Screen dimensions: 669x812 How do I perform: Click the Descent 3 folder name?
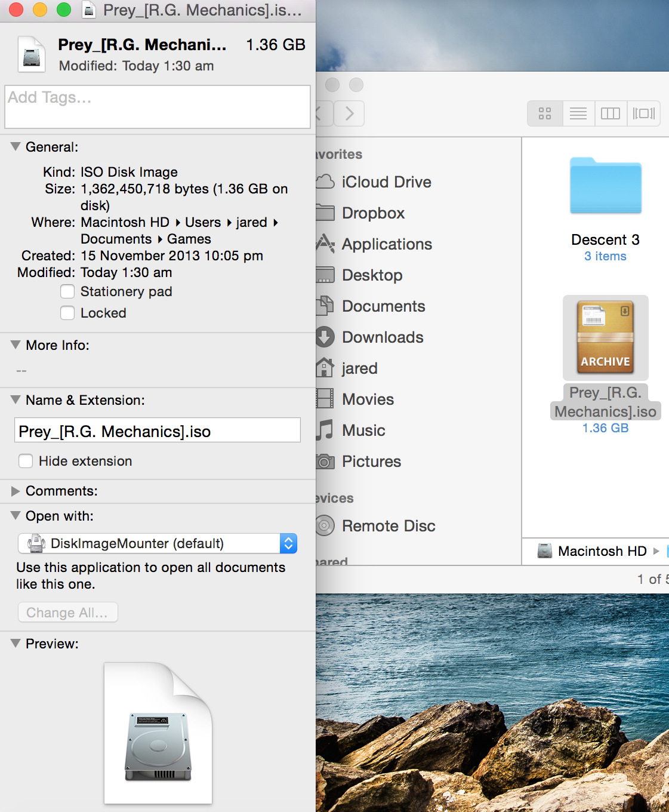pos(605,239)
